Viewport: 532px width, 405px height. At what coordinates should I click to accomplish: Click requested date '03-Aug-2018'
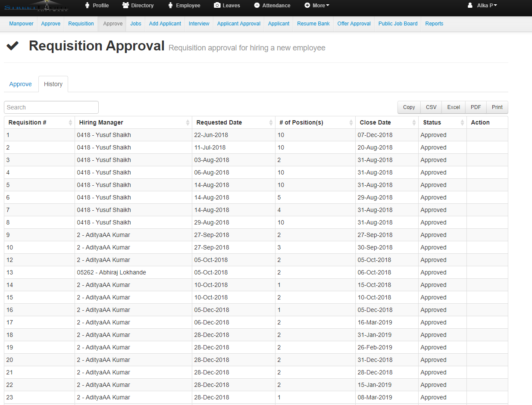click(x=211, y=160)
